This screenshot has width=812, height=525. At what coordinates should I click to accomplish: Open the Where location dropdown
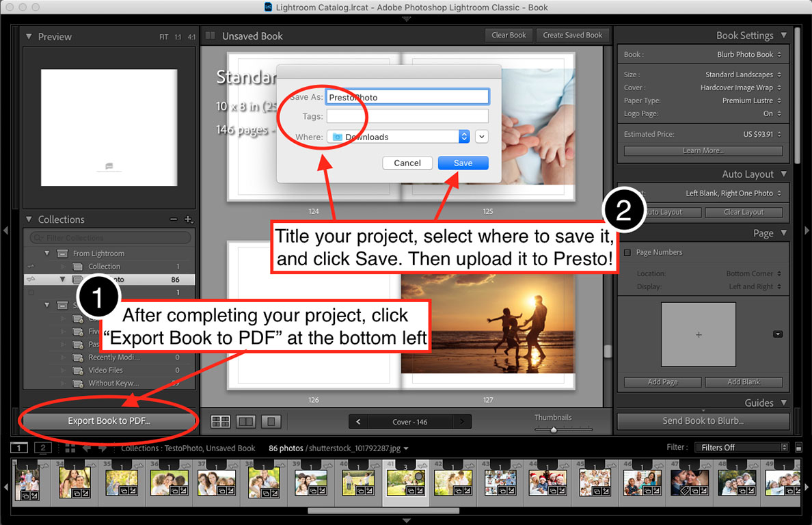pyautogui.click(x=398, y=137)
